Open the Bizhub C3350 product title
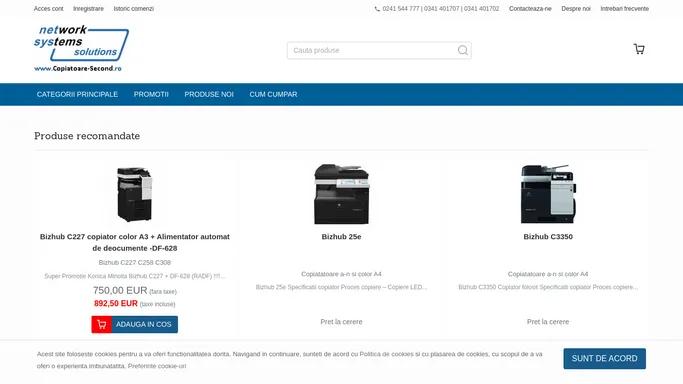Screen dimensions: 683x384 [x=548, y=237]
